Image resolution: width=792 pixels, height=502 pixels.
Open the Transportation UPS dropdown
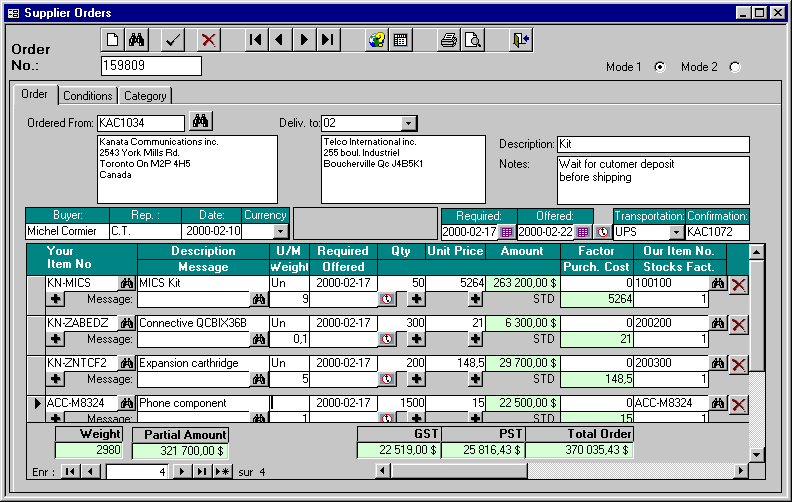pyautogui.click(x=676, y=232)
